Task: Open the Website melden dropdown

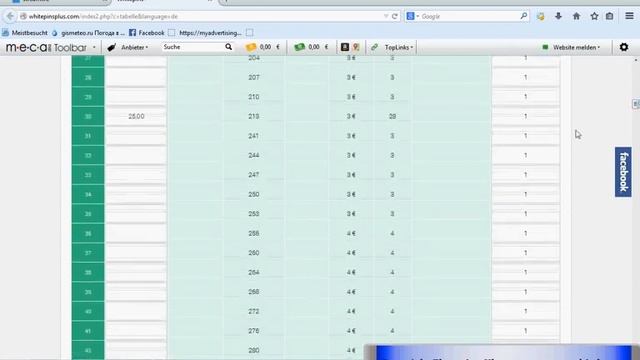Action: pos(571,47)
